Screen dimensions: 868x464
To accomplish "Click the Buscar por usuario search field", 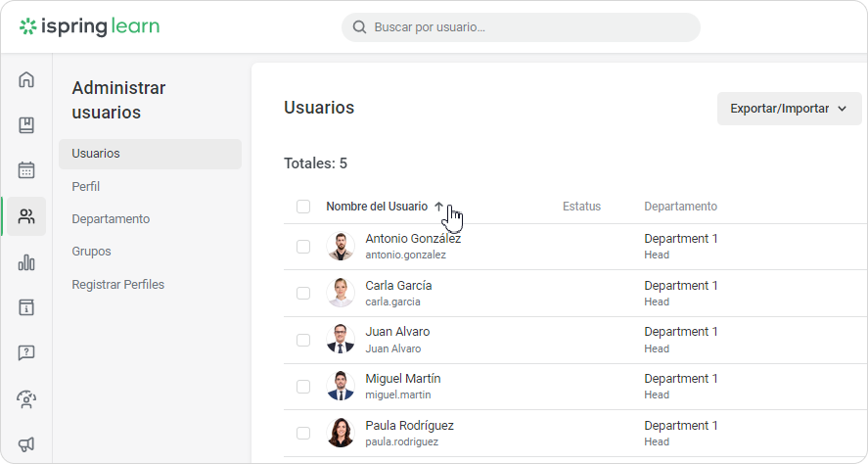I will pos(528,27).
